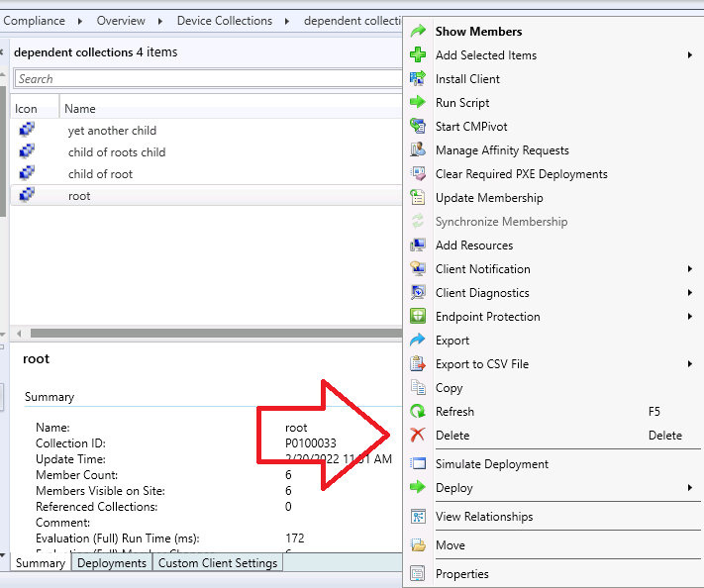Click the View Relationships icon
This screenshot has width=704, height=588.
coord(418,517)
